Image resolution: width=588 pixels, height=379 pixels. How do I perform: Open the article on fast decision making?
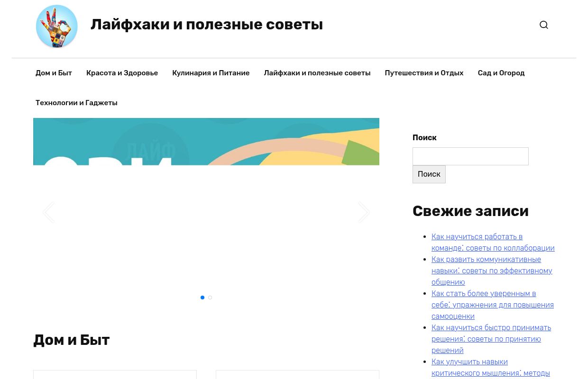491,339
